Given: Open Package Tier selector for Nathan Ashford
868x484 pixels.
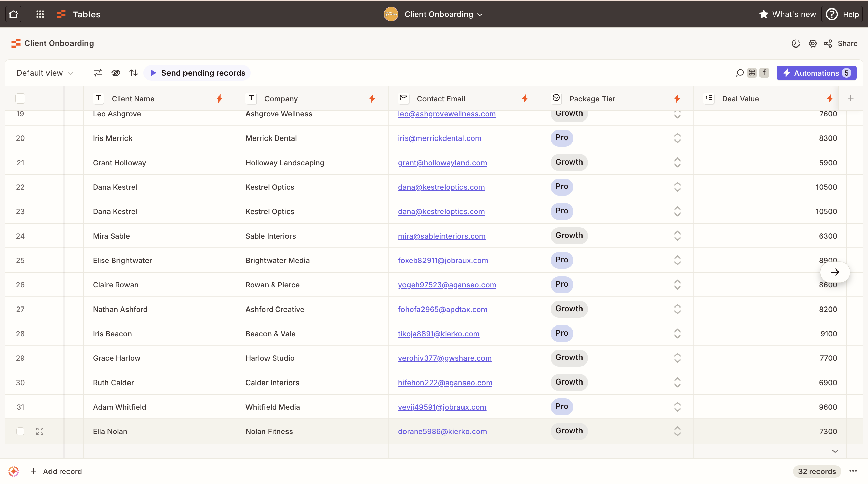Looking at the screenshot, I should click(x=677, y=309).
